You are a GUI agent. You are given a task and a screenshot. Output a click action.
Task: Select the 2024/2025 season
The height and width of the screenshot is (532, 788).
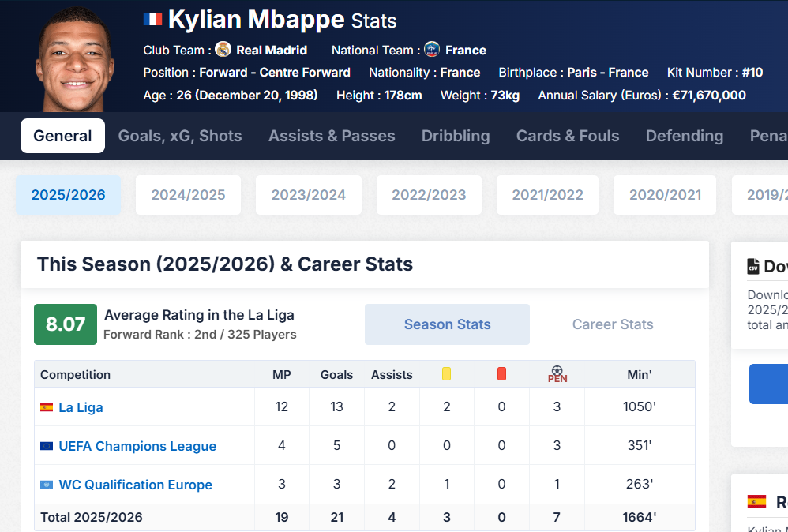point(188,195)
